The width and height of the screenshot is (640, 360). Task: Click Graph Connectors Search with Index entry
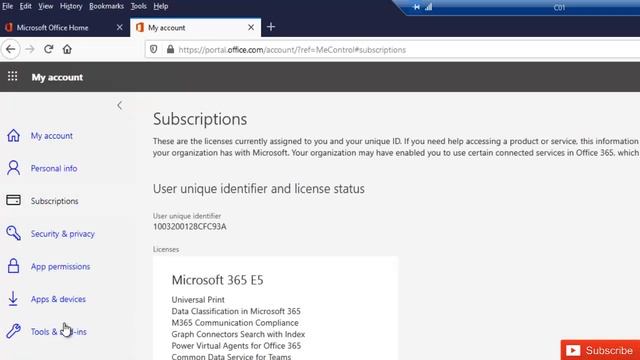click(238, 334)
